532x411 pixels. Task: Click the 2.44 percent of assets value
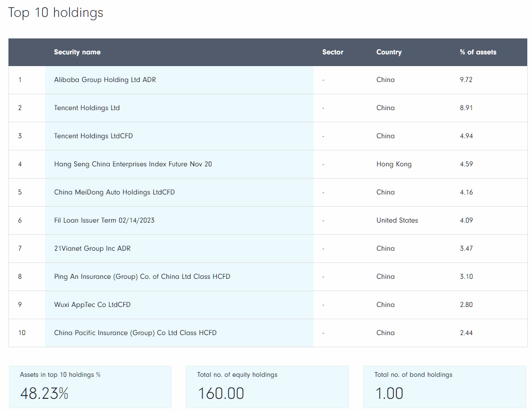pyautogui.click(x=466, y=333)
